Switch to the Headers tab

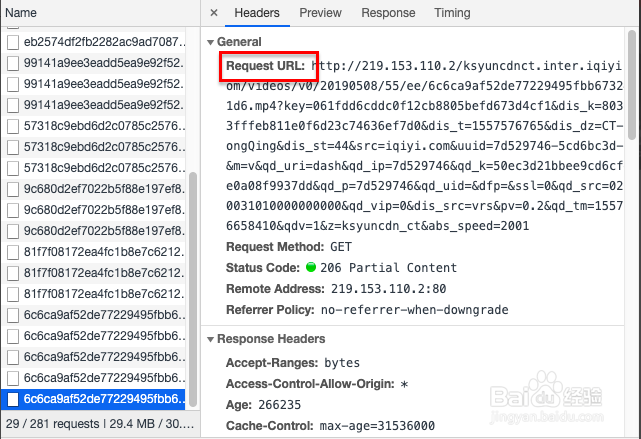[257, 13]
